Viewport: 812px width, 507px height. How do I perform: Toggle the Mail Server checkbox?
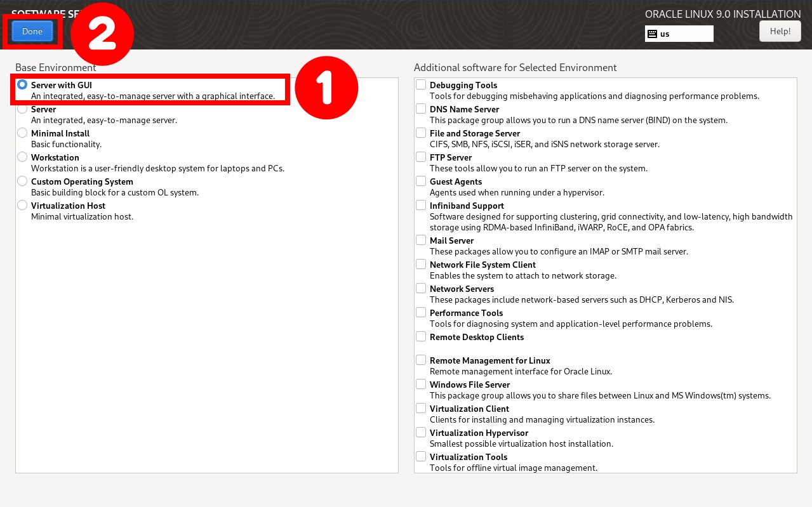tap(421, 240)
